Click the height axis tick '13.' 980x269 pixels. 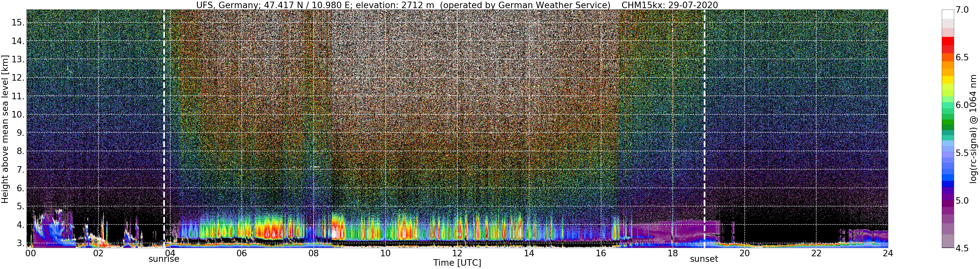tap(18, 59)
